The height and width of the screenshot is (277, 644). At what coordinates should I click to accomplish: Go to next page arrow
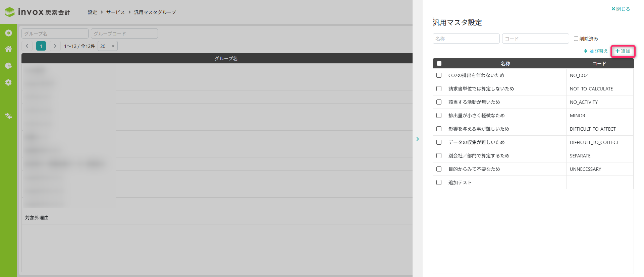coord(55,46)
